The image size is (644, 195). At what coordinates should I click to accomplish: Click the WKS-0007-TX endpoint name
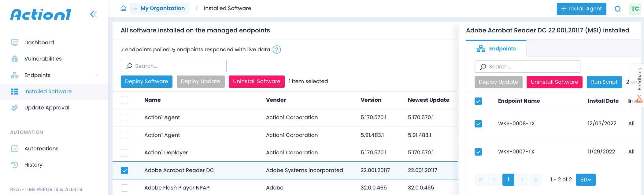point(516,152)
